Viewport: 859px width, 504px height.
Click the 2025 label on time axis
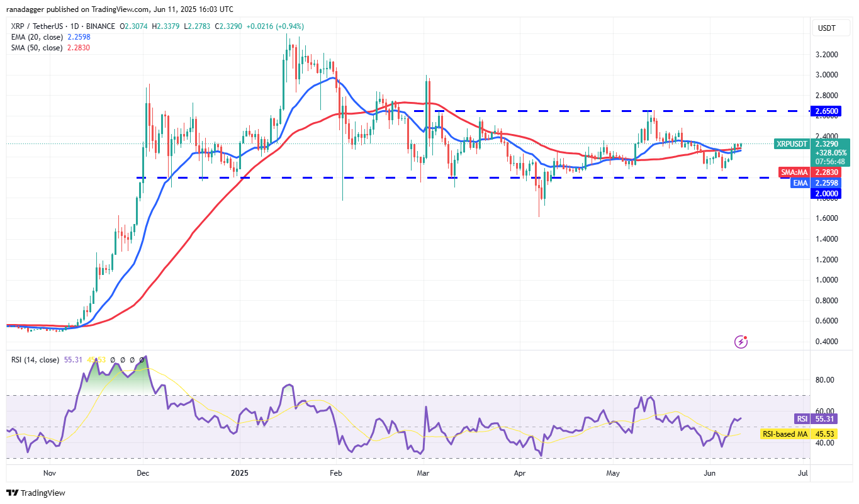point(240,473)
